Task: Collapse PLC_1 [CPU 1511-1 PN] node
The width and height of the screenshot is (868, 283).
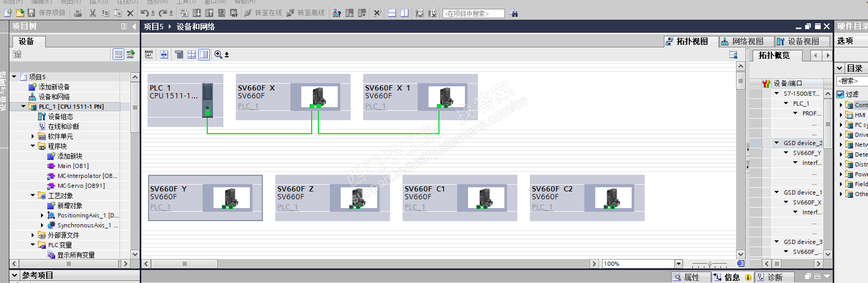Action: 24,107
